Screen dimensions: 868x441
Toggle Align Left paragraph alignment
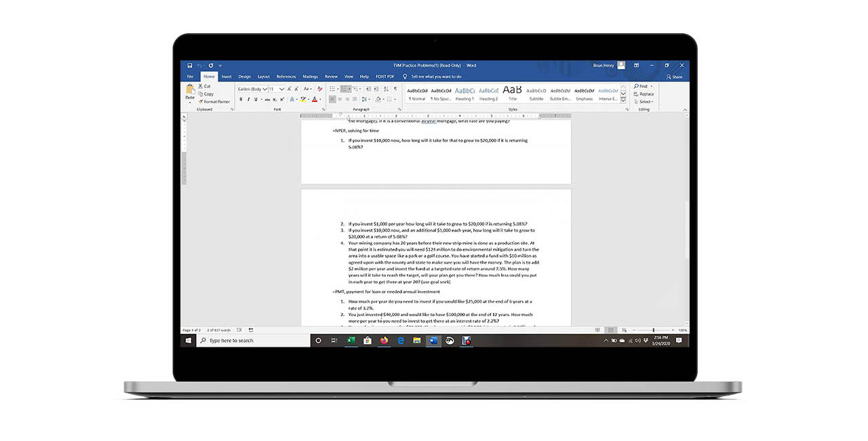pos(332,99)
